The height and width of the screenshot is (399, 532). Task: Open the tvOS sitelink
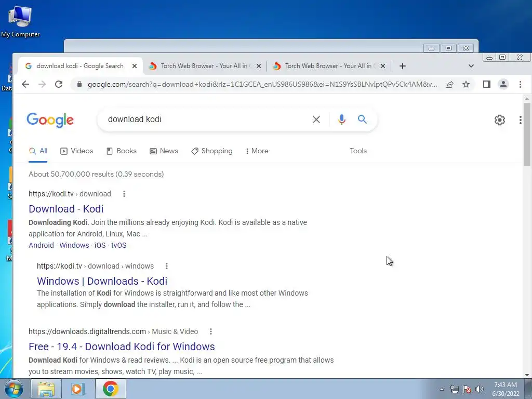[x=119, y=245]
